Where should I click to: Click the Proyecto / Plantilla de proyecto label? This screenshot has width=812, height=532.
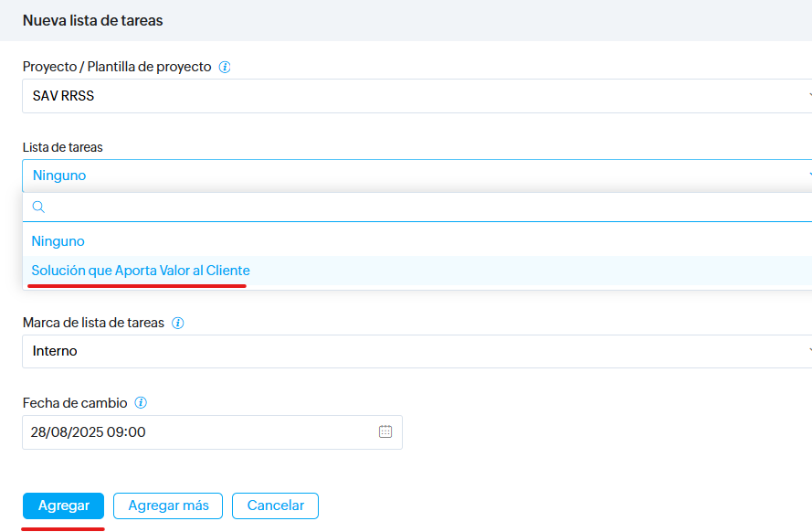pos(117,67)
